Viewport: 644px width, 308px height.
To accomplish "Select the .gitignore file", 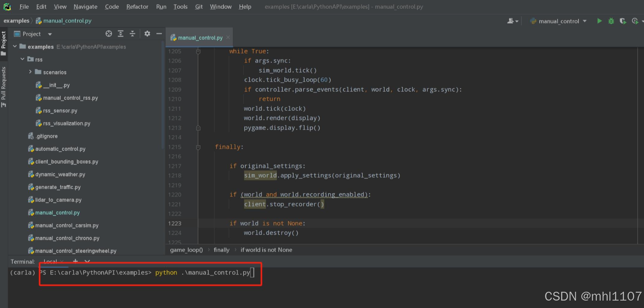I will click(43, 136).
